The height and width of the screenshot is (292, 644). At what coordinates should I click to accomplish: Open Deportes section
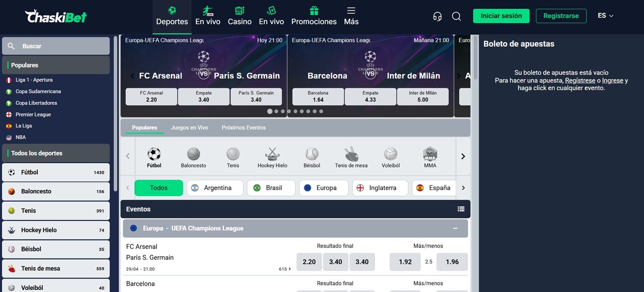pyautogui.click(x=172, y=16)
